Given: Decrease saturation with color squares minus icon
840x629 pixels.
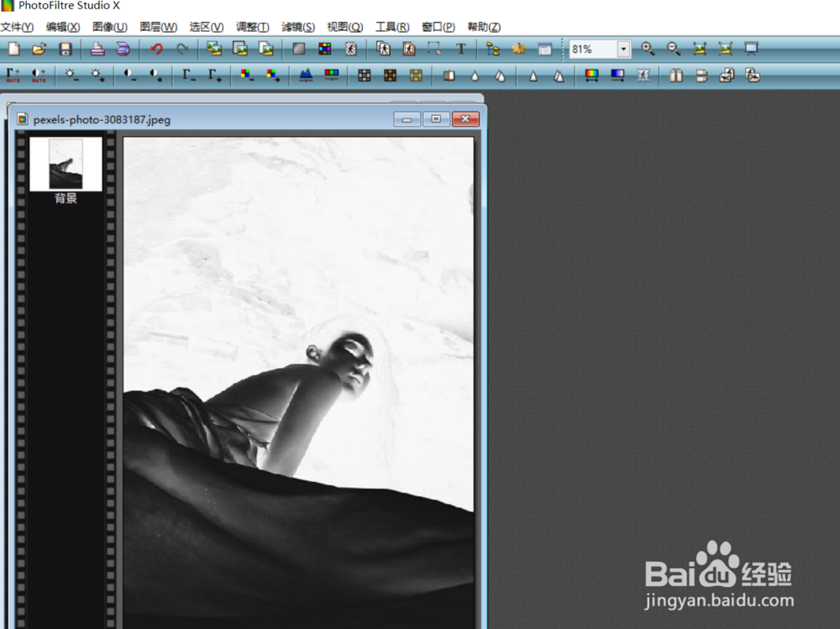Looking at the screenshot, I should (246, 76).
